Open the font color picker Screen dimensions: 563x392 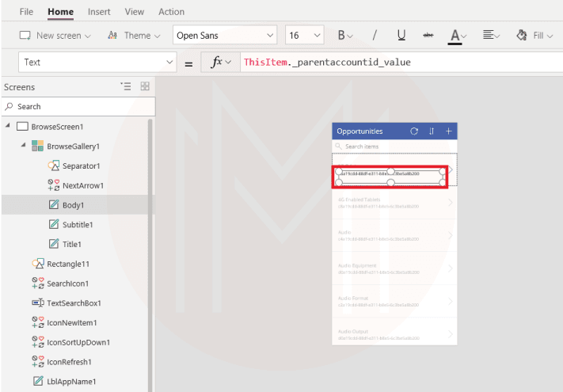457,35
